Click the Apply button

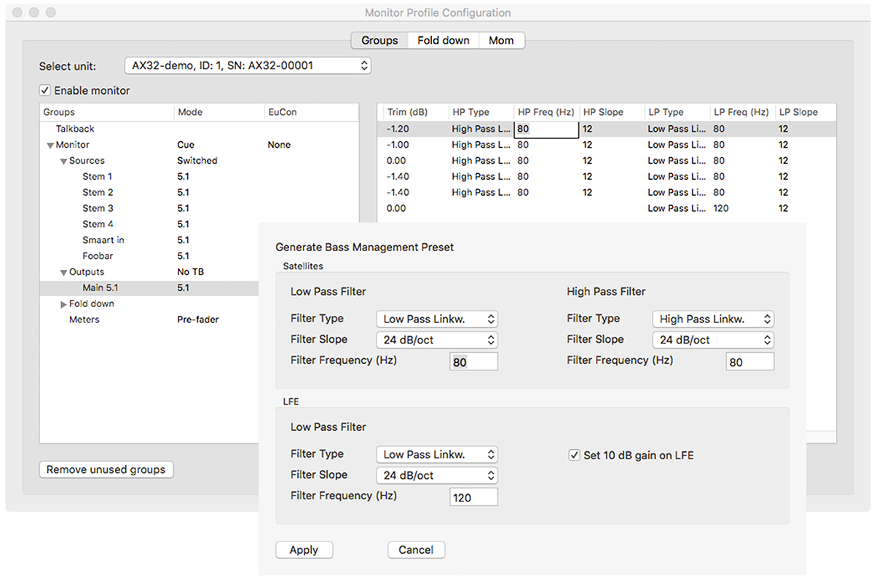304,550
